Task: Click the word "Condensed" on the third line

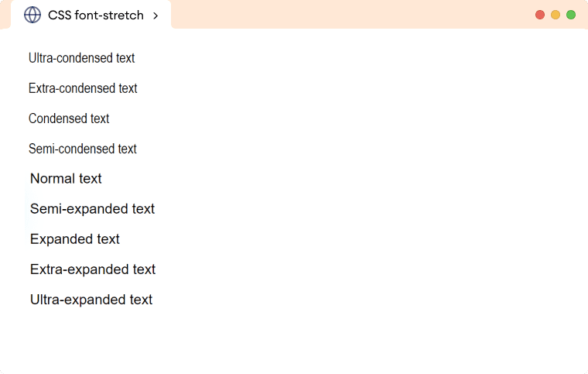Action: click(x=58, y=118)
